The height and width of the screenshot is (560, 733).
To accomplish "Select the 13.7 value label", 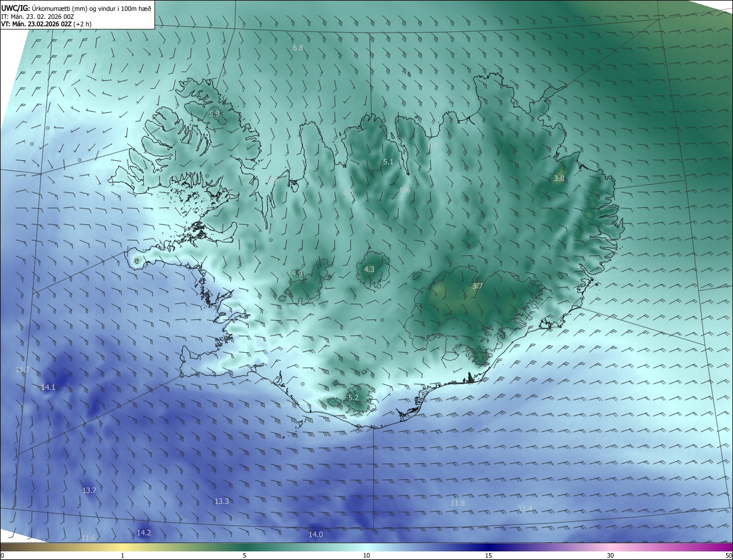I will tap(89, 491).
